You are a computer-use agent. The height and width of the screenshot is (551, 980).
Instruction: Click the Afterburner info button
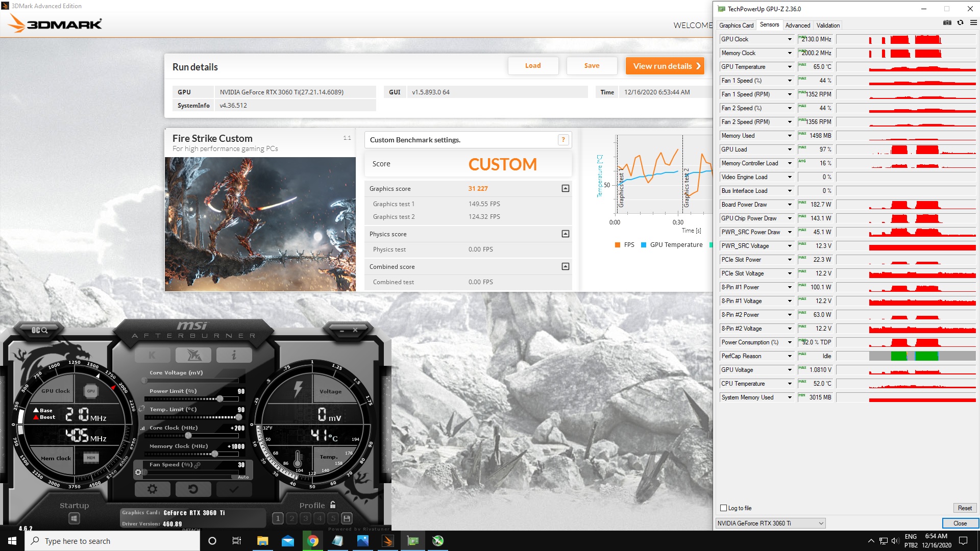pyautogui.click(x=234, y=355)
